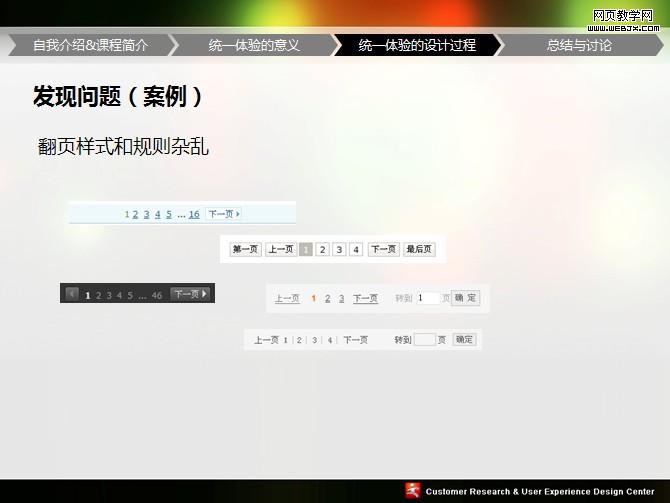Viewport: 670px width, 503px height.
Task: Click the footer logo beside Customer Research text
Action: coord(413,490)
